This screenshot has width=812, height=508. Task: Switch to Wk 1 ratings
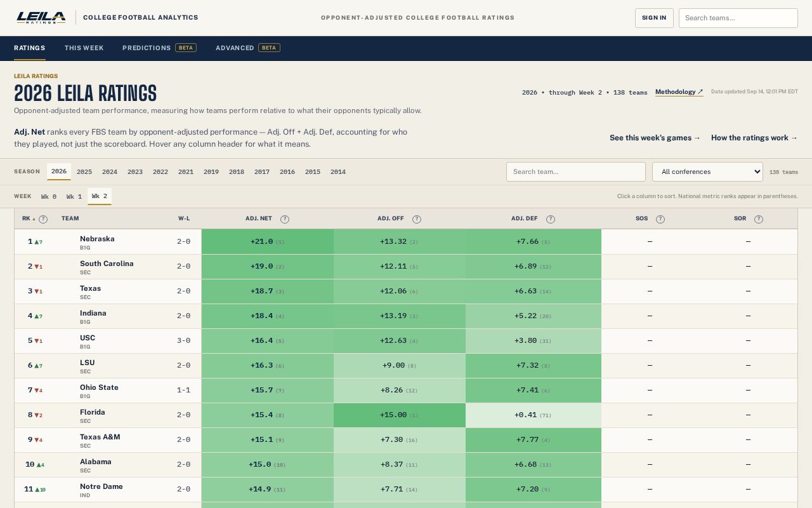click(74, 197)
